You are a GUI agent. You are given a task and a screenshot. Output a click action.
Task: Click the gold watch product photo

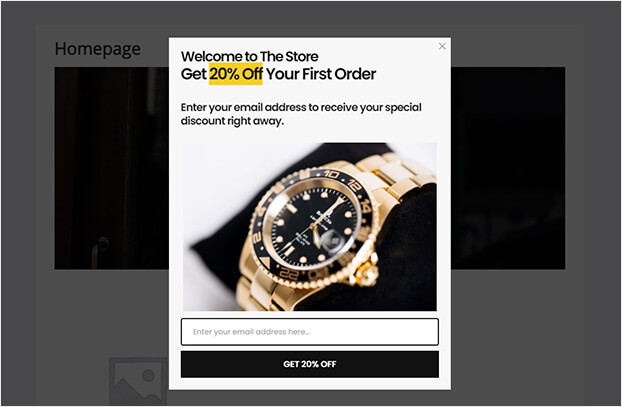tap(309, 227)
